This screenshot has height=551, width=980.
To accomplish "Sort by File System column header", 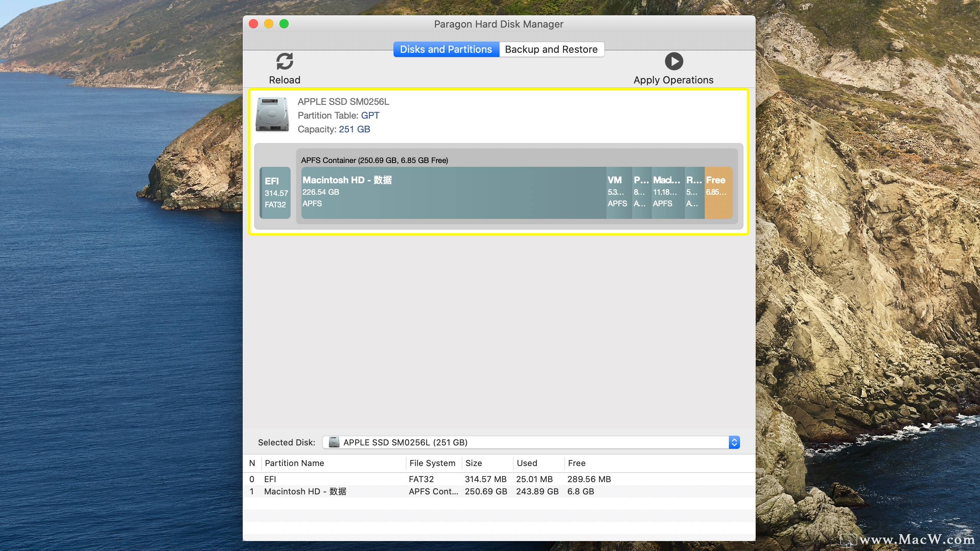I will 434,463.
